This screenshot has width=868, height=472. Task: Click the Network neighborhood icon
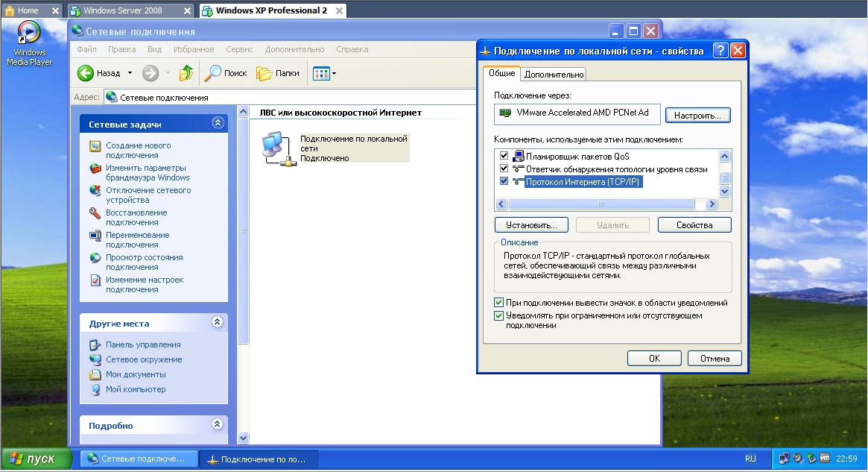pos(95,359)
